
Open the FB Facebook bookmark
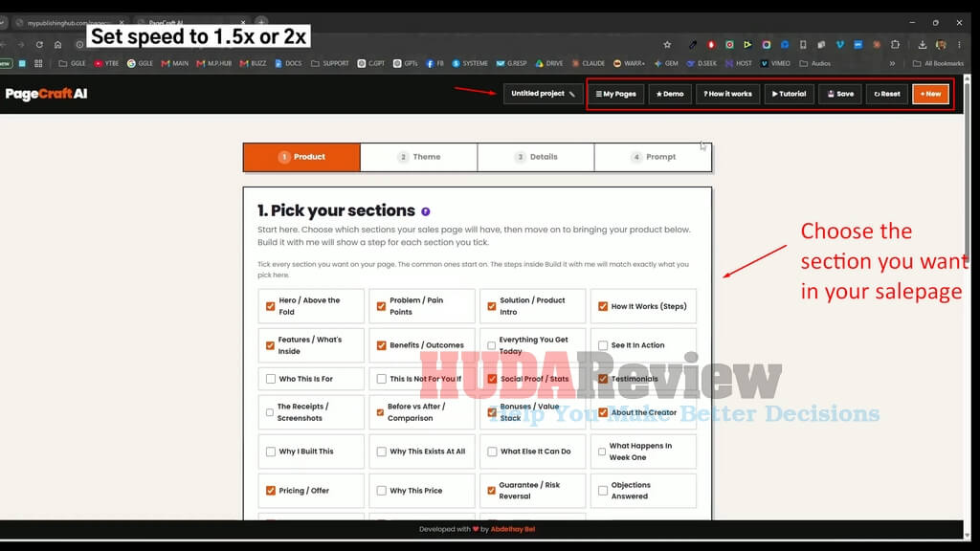(435, 64)
